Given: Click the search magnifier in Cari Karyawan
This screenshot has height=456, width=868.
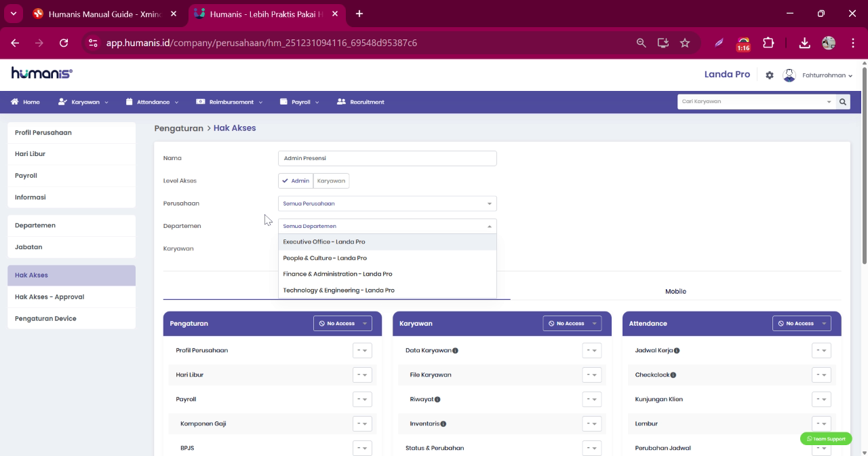Looking at the screenshot, I should click(843, 102).
